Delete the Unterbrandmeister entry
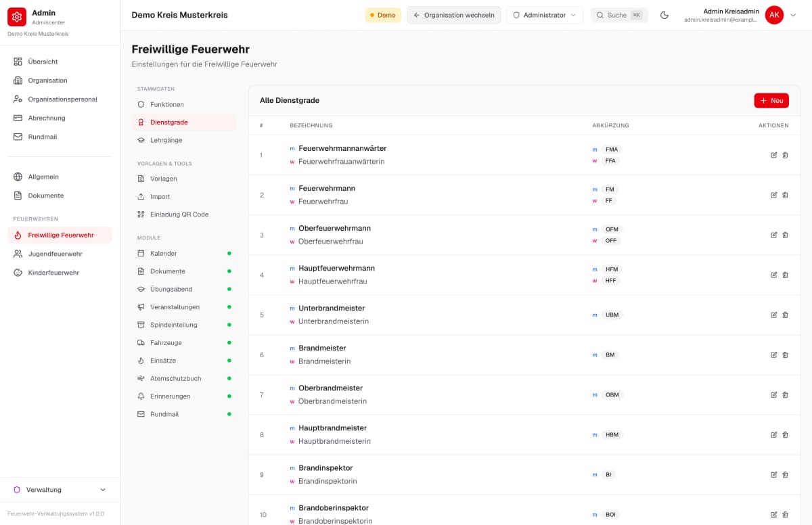Image resolution: width=812 pixels, height=525 pixels. pos(785,315)
